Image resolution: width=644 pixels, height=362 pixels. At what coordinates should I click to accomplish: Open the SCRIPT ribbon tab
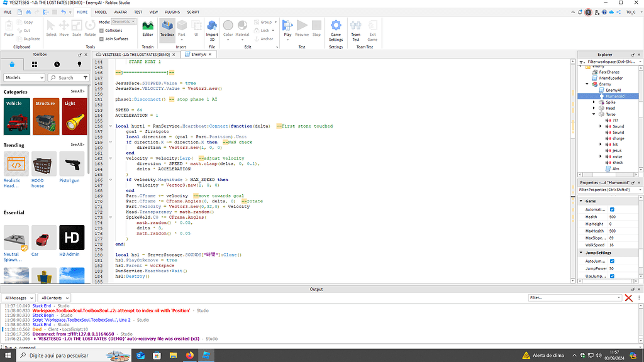click(x=193, y=13)
